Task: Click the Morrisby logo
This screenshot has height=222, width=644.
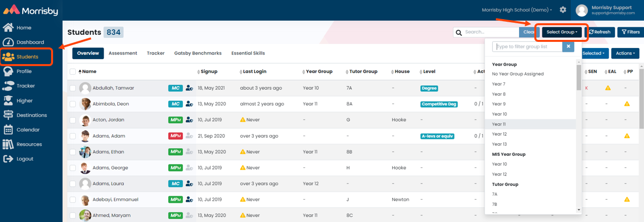Action: coord(31,10)
